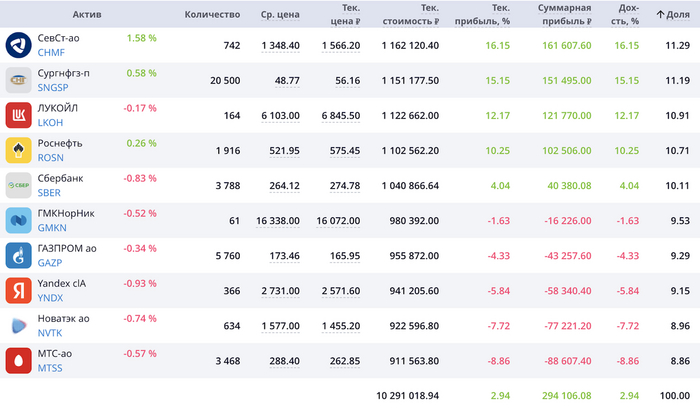Click the Novatek NVTK logo icon
700x411 pixels.
pyautogui.click(x=20, y=325)
